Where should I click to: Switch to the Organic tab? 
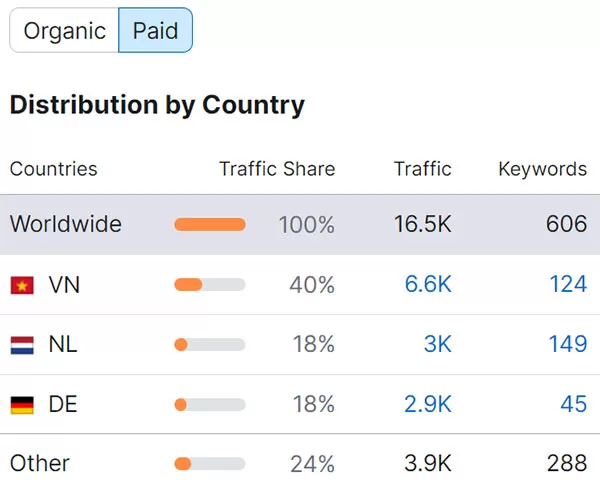[64, 30]
